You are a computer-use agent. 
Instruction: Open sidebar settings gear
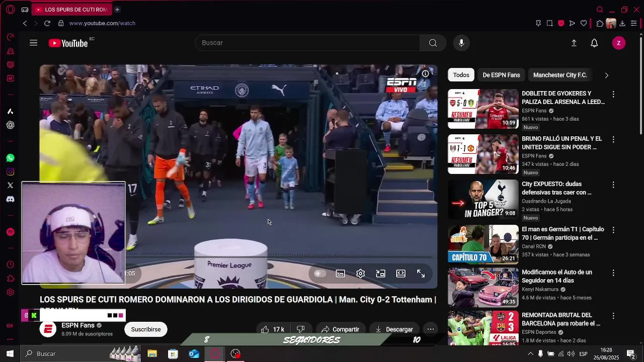pos(10,293)
